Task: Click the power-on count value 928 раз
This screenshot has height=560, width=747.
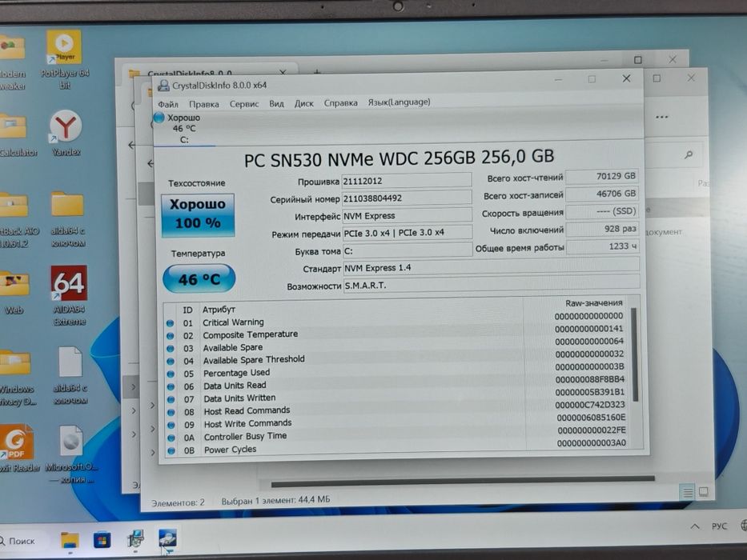Action: tap(602, 229)
